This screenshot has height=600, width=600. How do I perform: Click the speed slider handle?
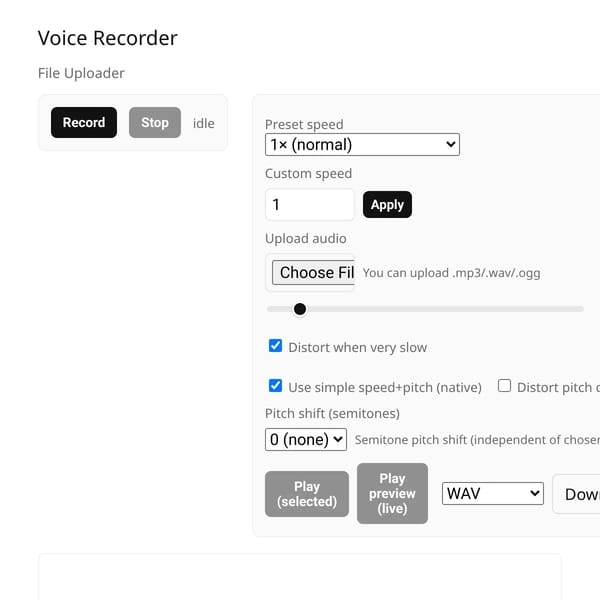(300, 309)
